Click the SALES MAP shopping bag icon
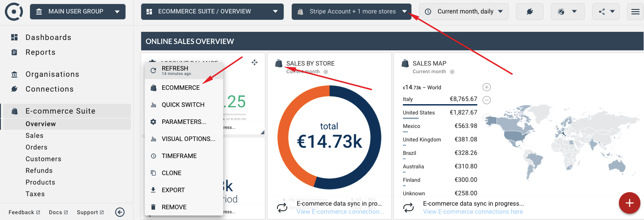Screen dimensions: 644x220 (x=405, y=63)
